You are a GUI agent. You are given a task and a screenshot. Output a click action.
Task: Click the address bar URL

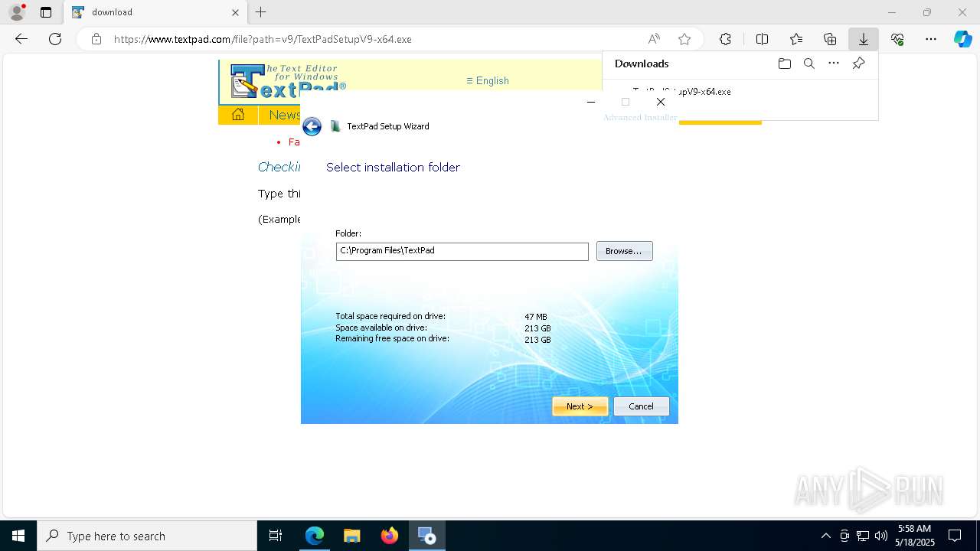pyautogui.click(x=263, y=39)
